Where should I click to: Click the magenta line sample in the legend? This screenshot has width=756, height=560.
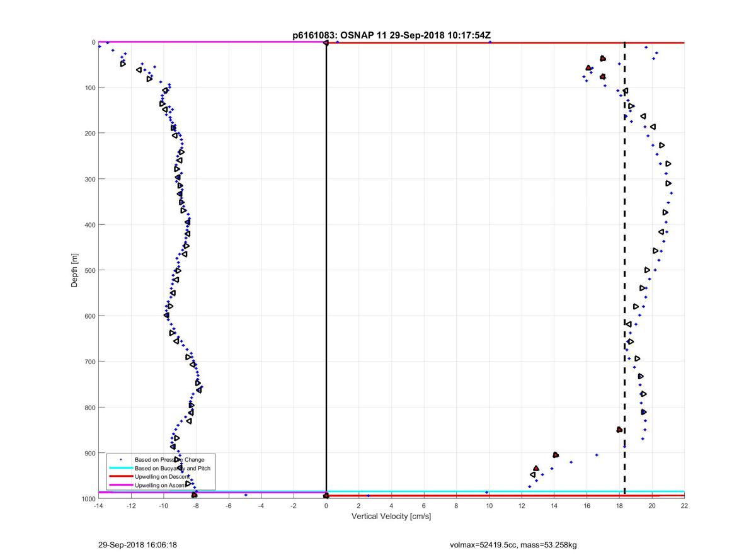click(x=120, y=485)
